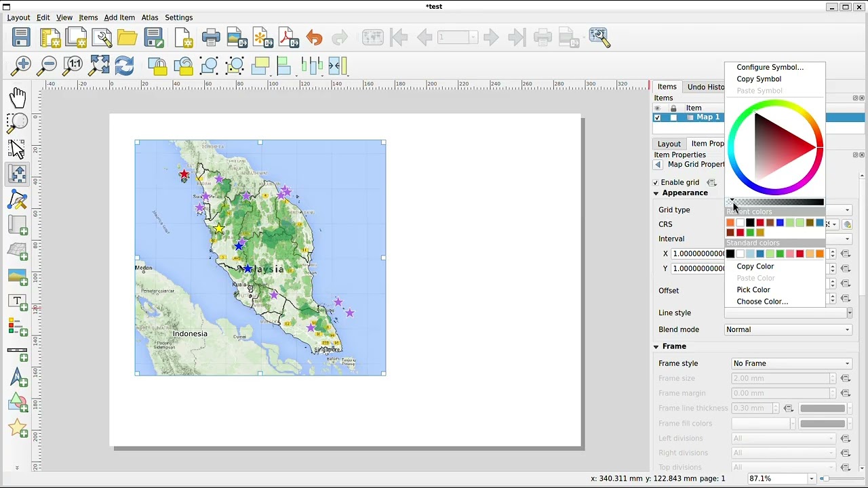This screenshot has width=868, height=488.
Task: Open the Atlas menu
Action: click(x=150, y=18)
